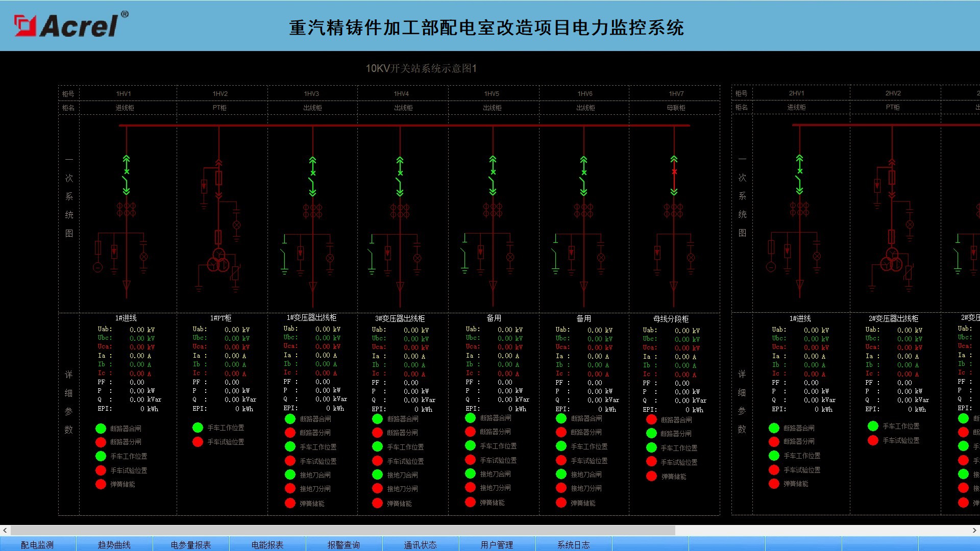The height and width of the screenshot is (551, 980).
Task: Switch to the 趋势曲线 tab
Action: point(114,544)
